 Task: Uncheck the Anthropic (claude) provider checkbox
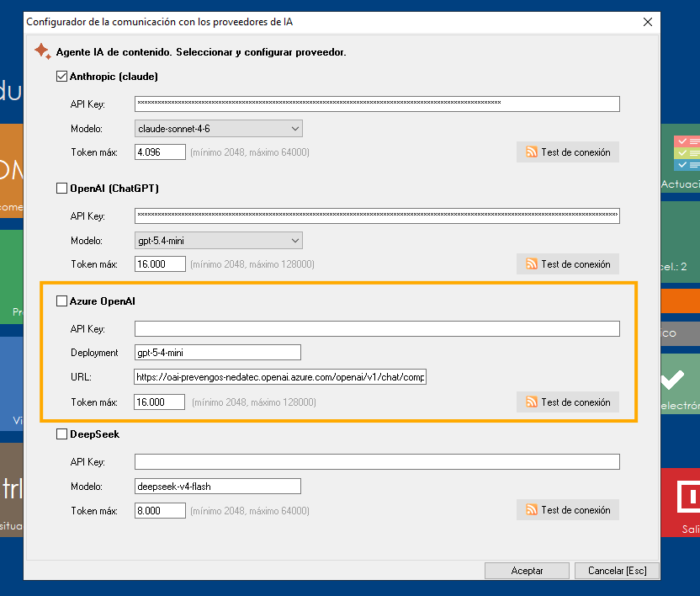tap(61, 77)
